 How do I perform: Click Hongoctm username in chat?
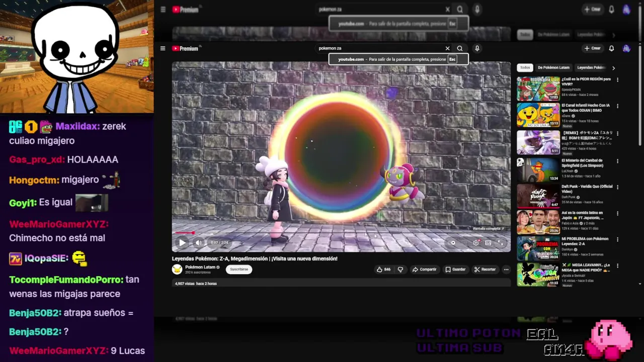pyautogui.click(x=34, y=180)
